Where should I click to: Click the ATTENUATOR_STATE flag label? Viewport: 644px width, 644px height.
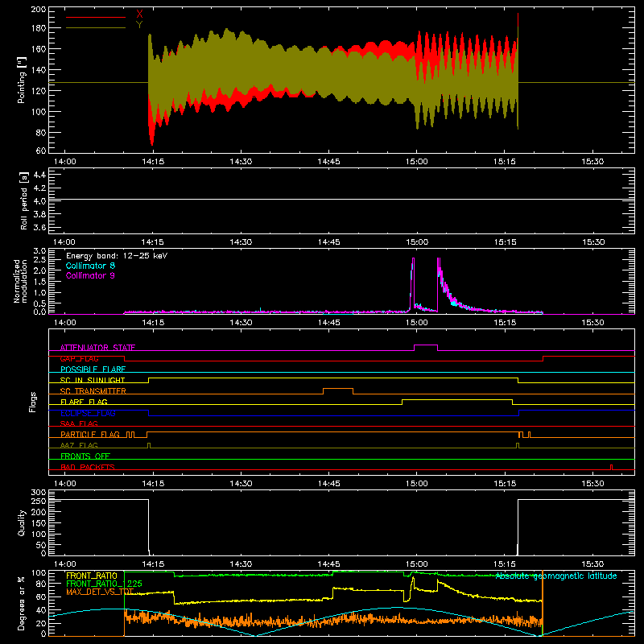(x=97, y=348)
